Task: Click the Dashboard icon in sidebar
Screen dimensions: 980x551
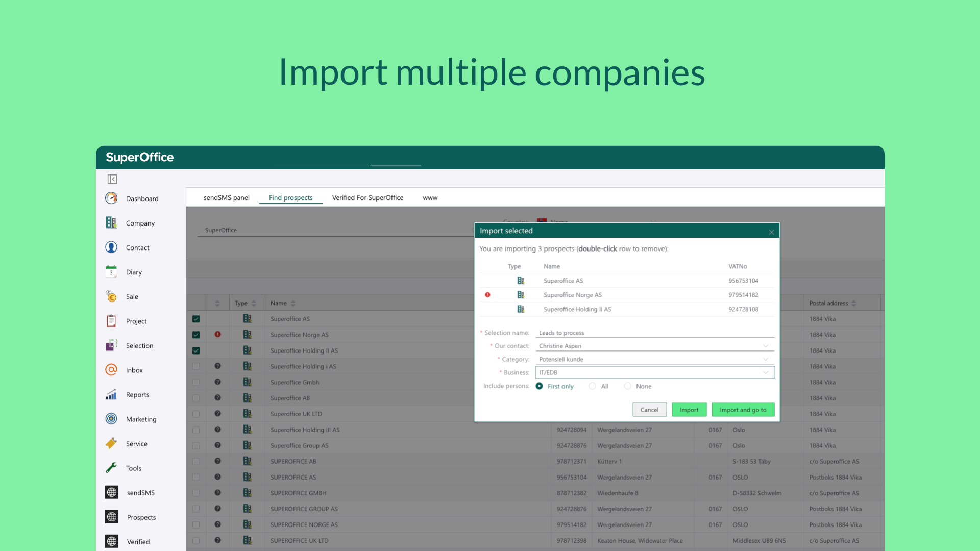Action: coord(111,198)
